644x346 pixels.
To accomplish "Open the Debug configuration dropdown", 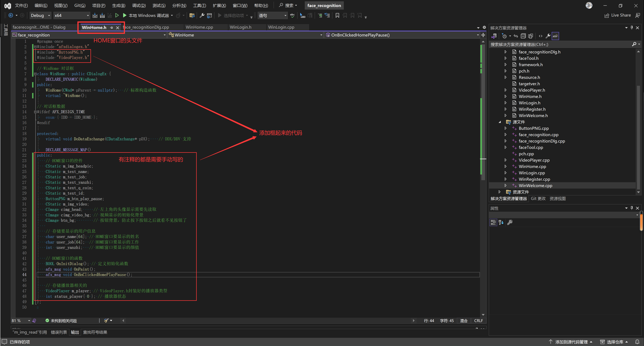I will [x=40, y=16].
